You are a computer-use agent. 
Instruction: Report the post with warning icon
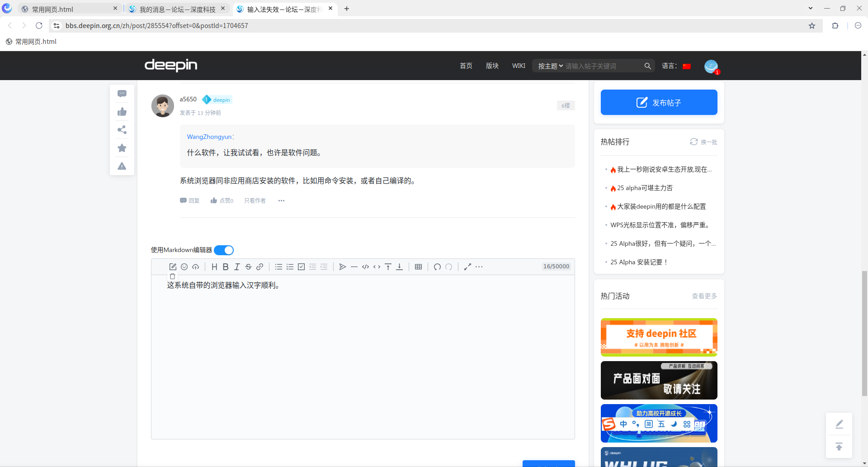pyautogui.click(x=122, y=166)
